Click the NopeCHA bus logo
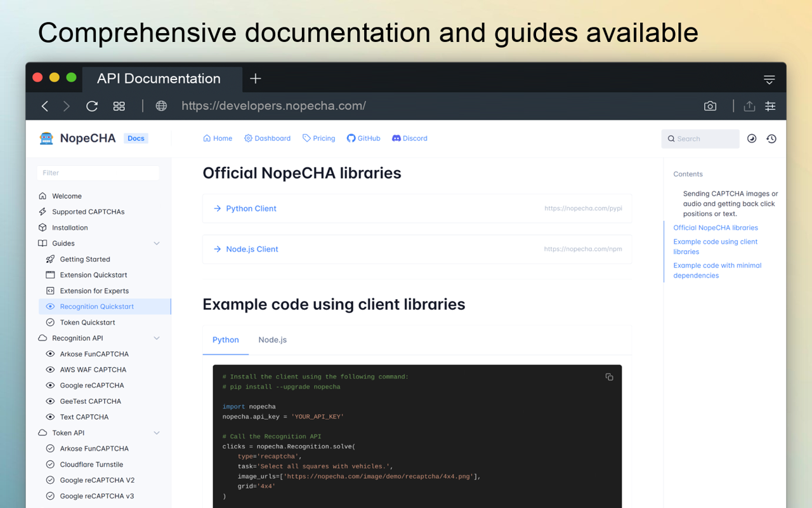 (x=48, y=138)
